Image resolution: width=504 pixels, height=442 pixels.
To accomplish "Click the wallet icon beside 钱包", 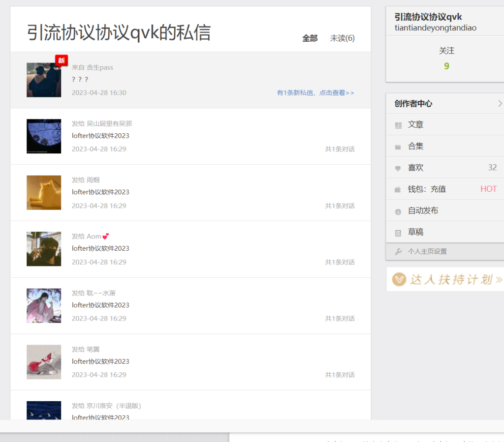I will (x=398, y=190).
